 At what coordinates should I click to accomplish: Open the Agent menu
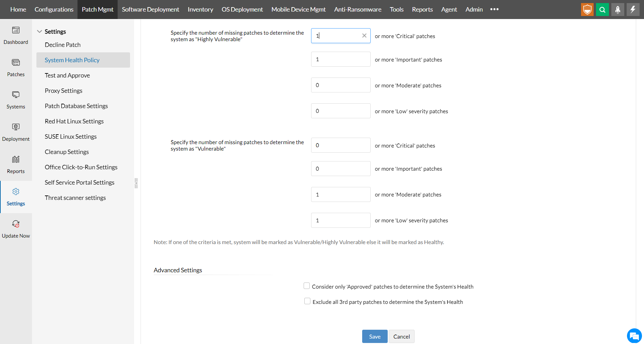(x=449, y=10)
